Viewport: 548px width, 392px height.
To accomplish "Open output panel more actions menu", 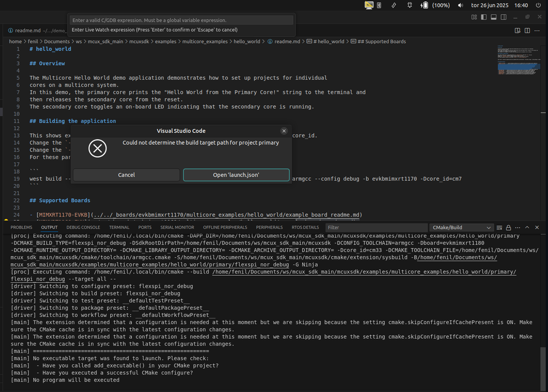I will tap(518, 228).
